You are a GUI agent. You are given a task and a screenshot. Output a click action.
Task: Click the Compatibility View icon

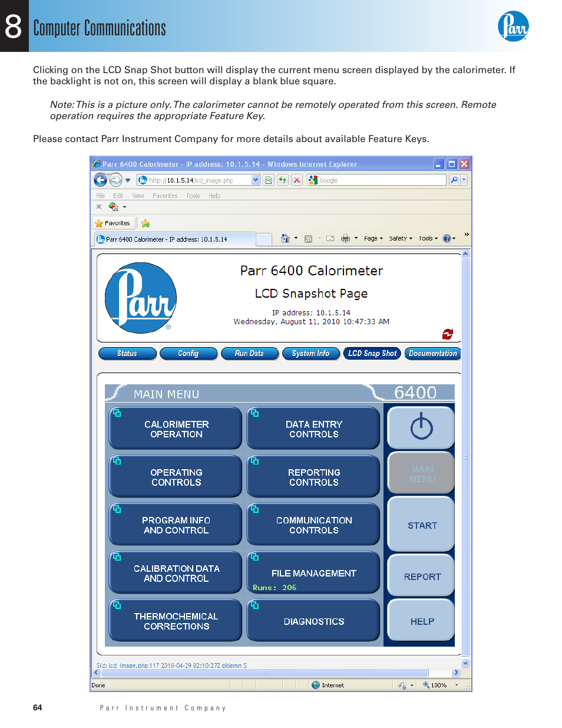click(x=269, y=180)
